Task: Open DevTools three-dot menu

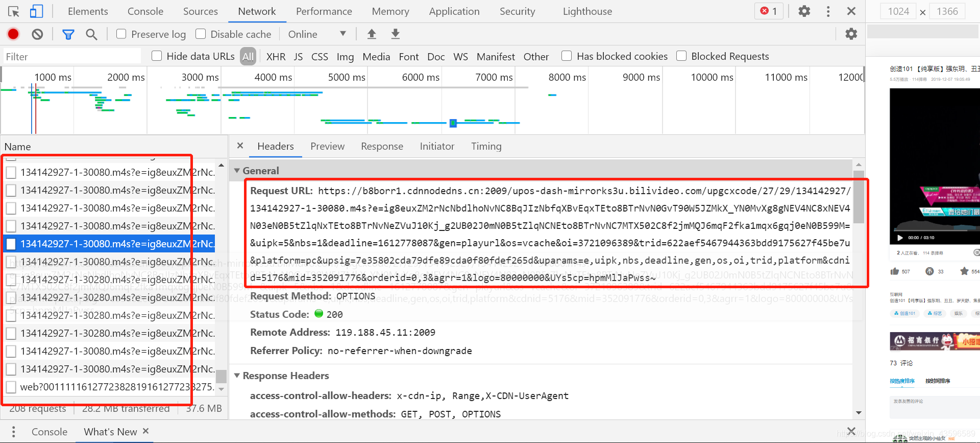Action: pyautogui.click(x=828, y=11)
